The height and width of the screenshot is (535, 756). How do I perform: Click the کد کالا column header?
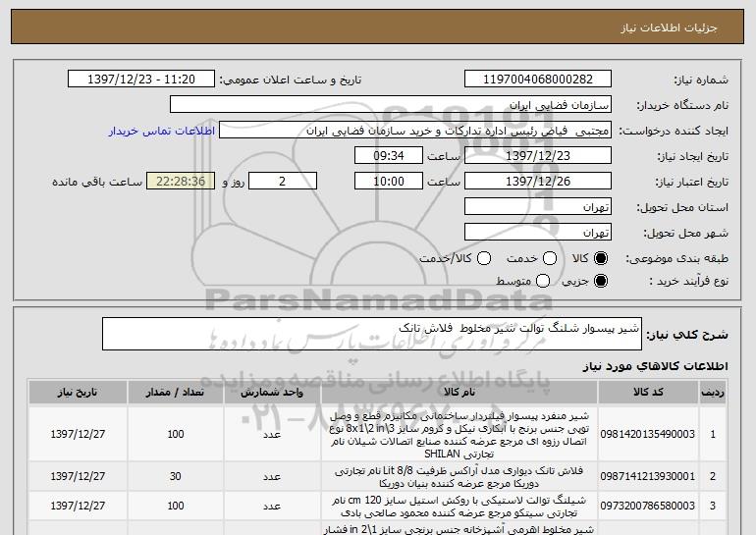[648, 393]
